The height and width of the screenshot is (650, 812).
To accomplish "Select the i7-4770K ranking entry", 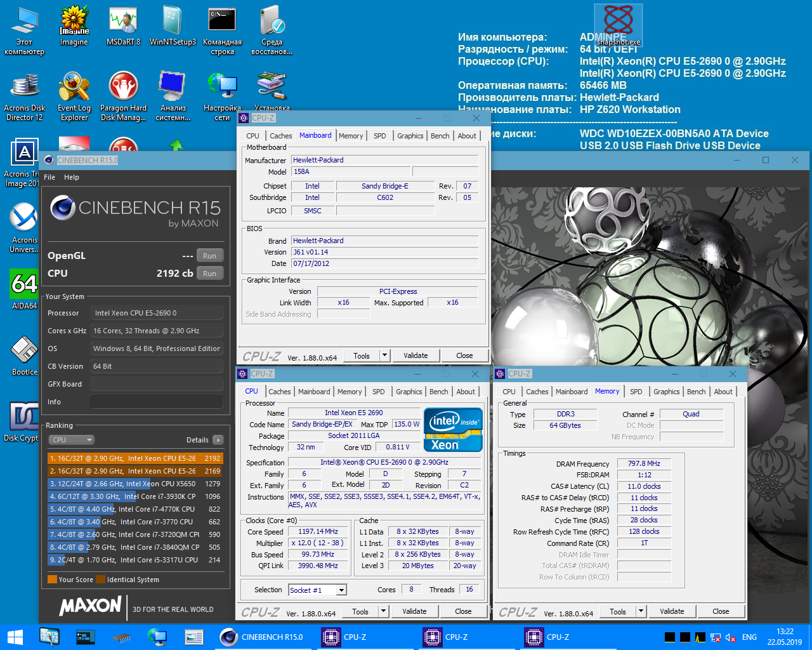I will click(135, 509).
